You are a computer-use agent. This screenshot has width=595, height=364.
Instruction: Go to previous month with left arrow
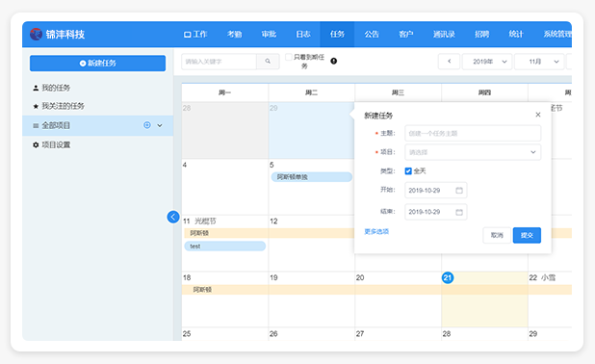(x=449, y=61)
